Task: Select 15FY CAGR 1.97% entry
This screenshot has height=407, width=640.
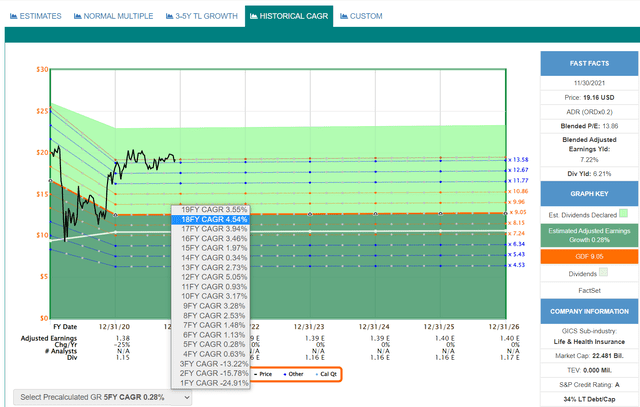Action: [x=210, y=248]
